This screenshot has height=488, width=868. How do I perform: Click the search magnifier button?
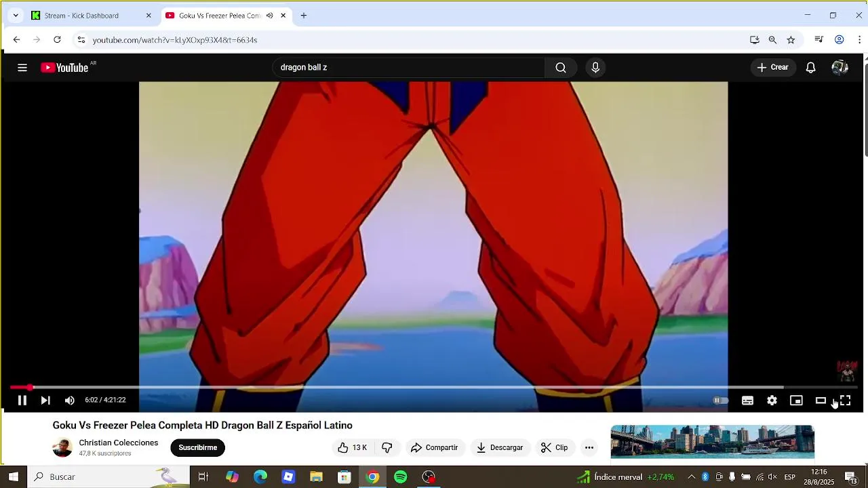tap(561, 68)
